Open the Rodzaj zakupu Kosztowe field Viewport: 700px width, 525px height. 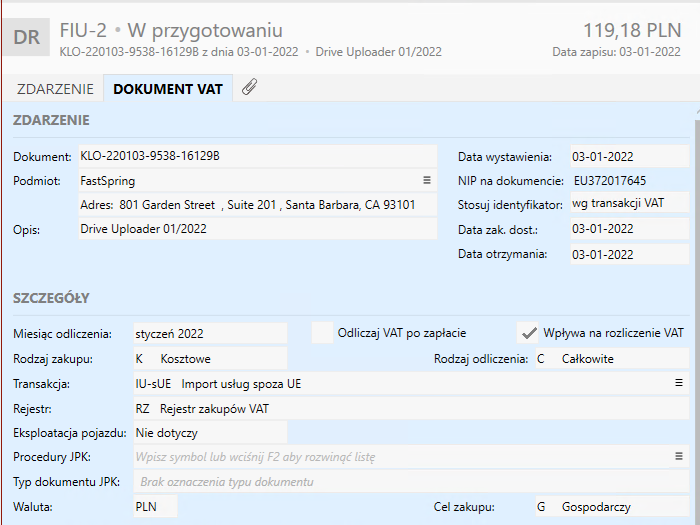(208, 358)
